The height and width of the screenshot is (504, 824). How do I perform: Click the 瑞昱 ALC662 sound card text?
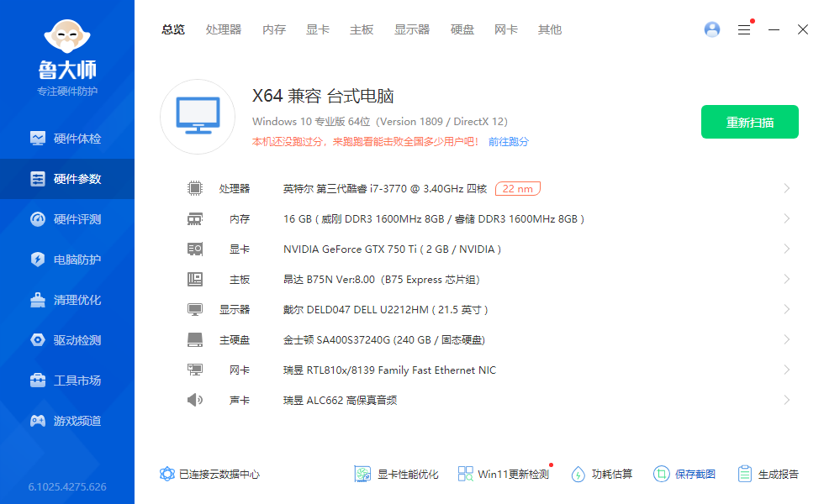pos(340,401)
